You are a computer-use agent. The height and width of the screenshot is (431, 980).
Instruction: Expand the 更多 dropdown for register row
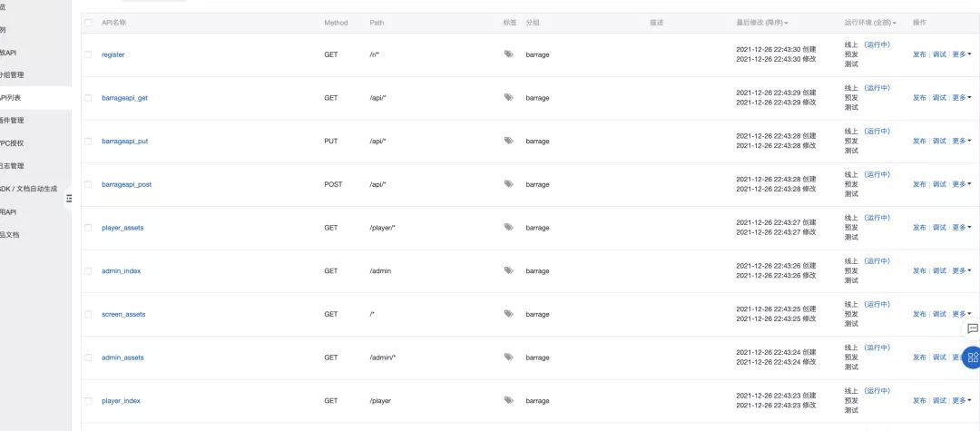click(961, 54)
